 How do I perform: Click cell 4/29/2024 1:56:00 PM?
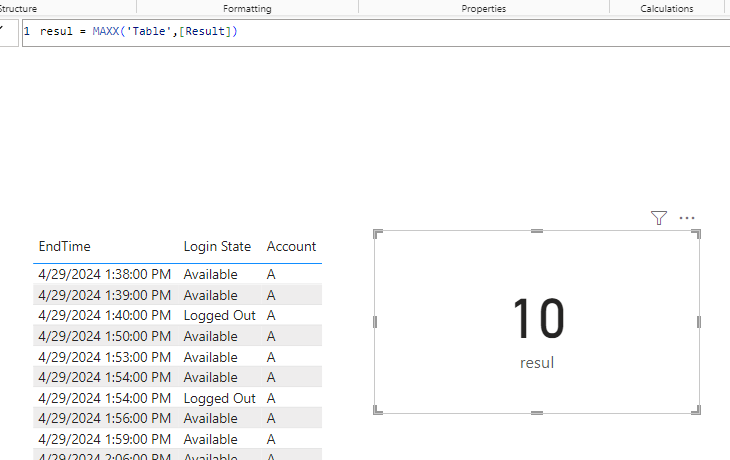click(105, 418)
